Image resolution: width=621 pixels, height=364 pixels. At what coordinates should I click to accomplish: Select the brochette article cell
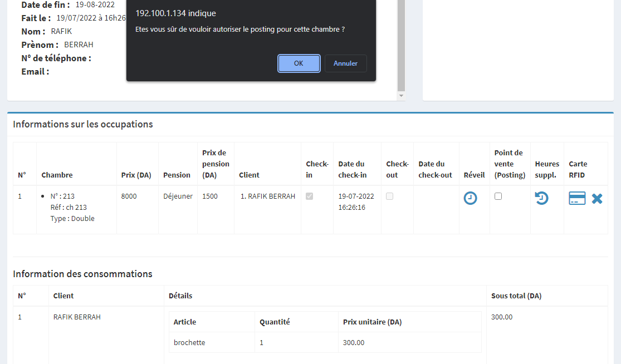click(x=189, y=342)
